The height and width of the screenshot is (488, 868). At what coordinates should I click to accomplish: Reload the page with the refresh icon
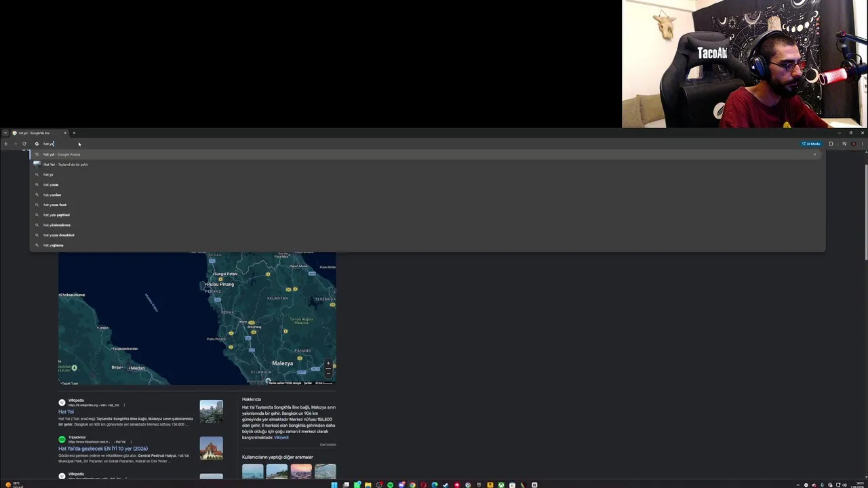click(24, 144)
